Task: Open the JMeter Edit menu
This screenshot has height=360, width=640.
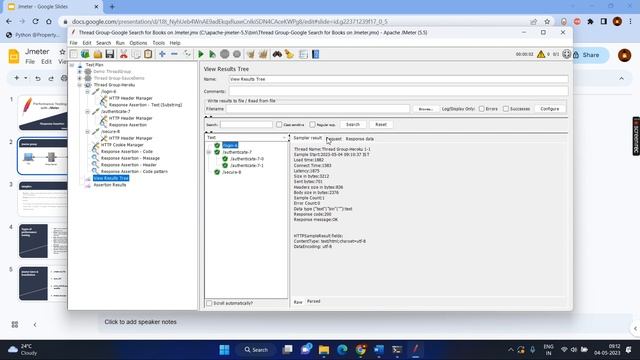Action: pos(87,43)
